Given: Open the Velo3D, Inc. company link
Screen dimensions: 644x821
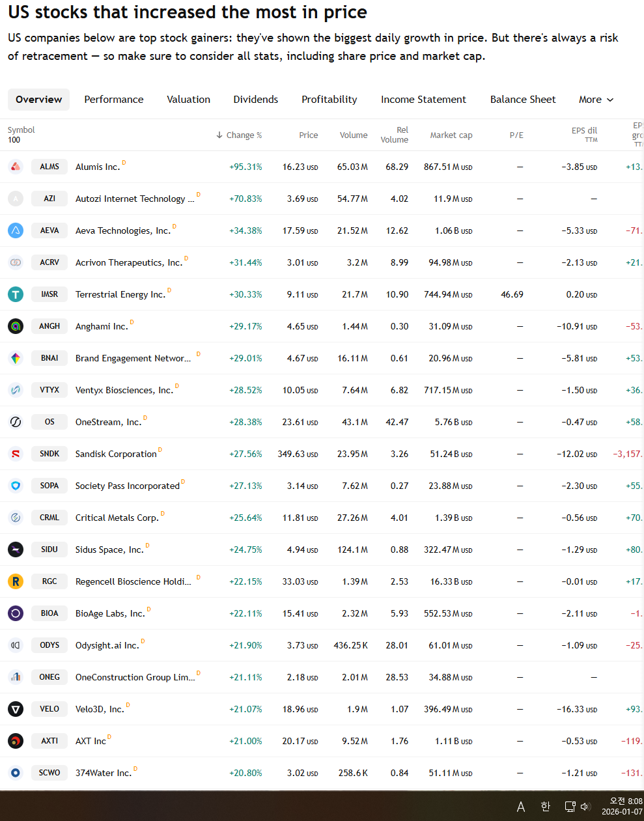Looking at the screenshot, I should tap(100, 710).
